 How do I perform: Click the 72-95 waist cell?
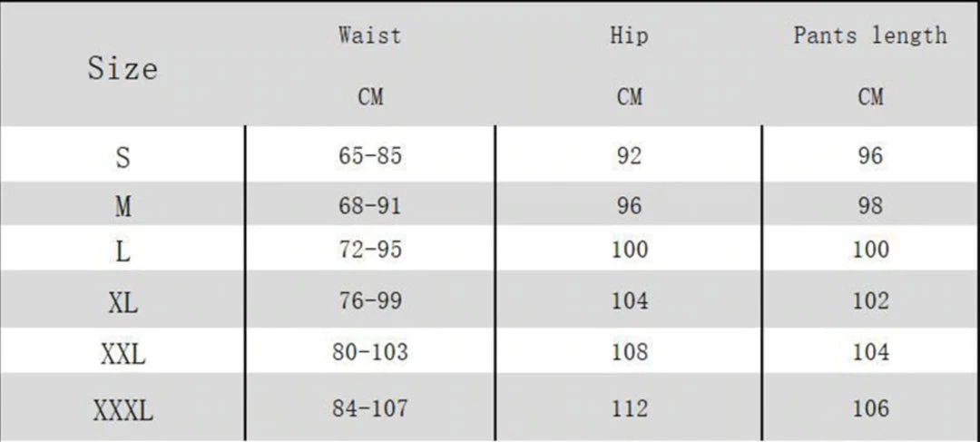tap(369, 250)
